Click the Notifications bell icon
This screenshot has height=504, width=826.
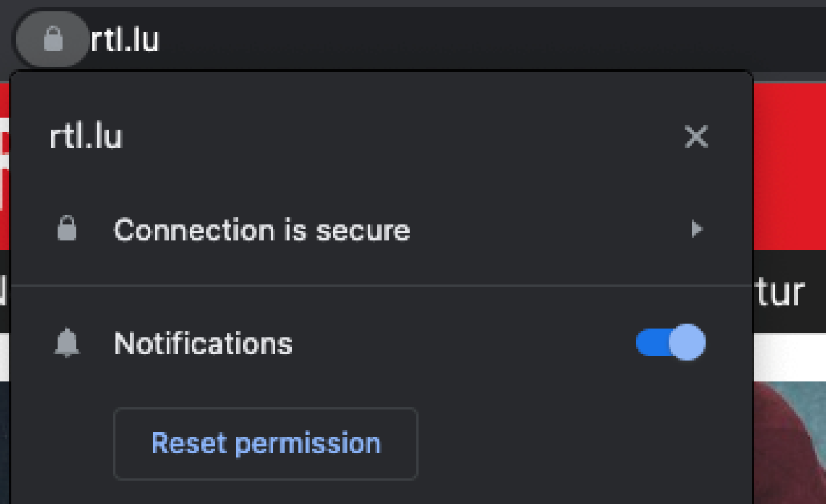point(67,343)
